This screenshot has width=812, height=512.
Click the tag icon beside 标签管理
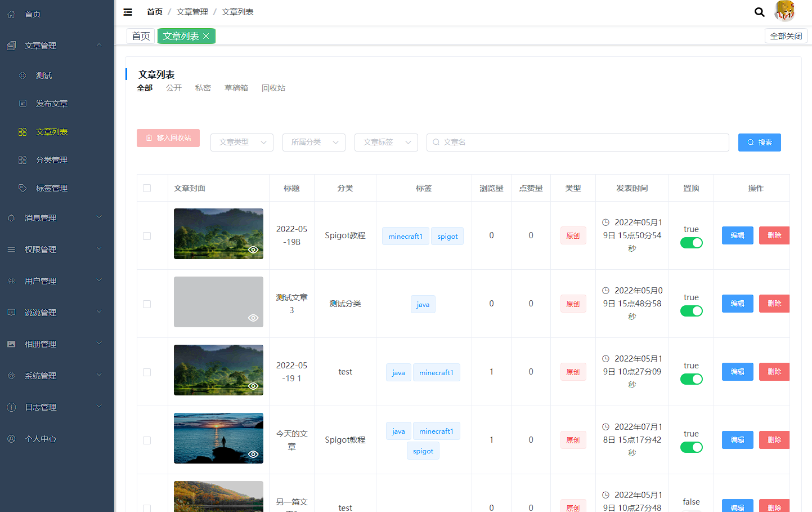pyautogui.click(x=23, y=188)
